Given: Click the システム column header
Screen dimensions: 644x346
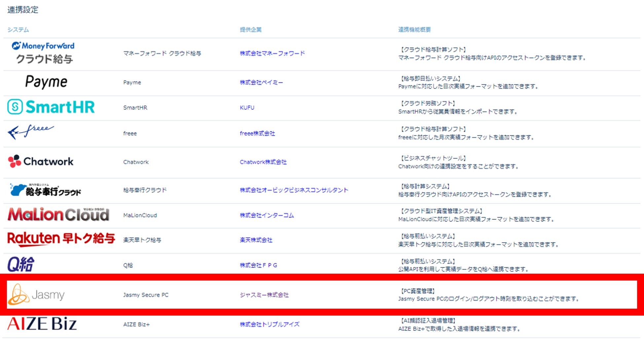Looking at the screenshot, I should point(18,30).
